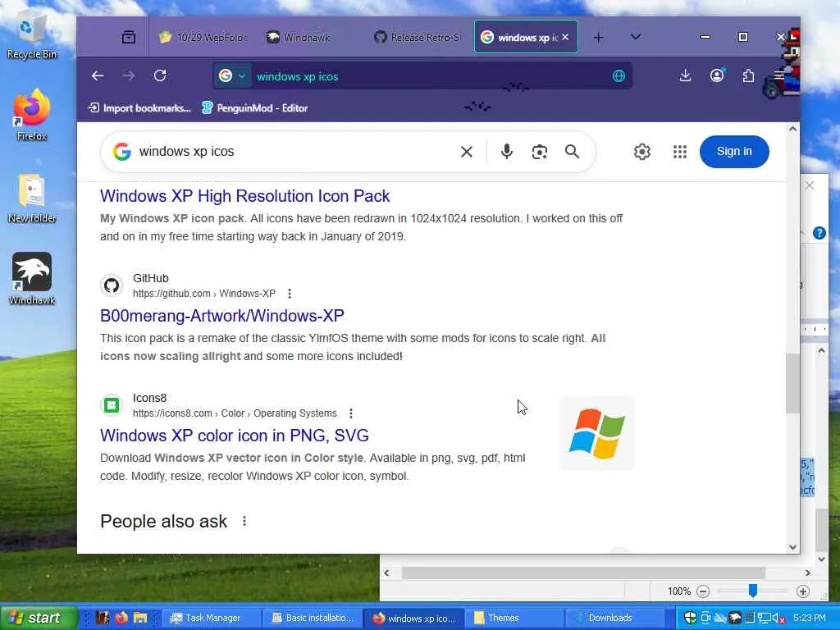
Task: Click the Windows logo thumbnail in Icons8 result
Action: [x=597, y=434]
